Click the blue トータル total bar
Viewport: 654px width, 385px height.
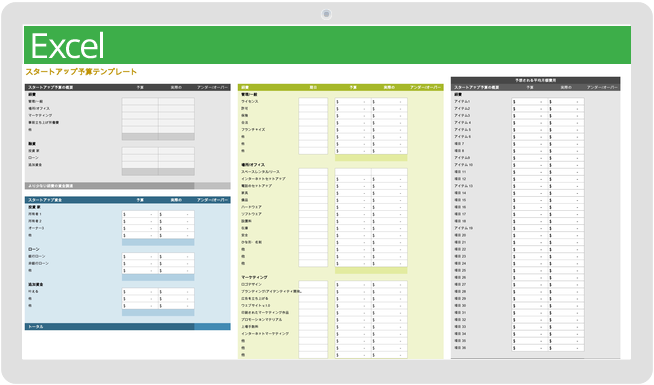pyautogui.click(x=127, y=327)
